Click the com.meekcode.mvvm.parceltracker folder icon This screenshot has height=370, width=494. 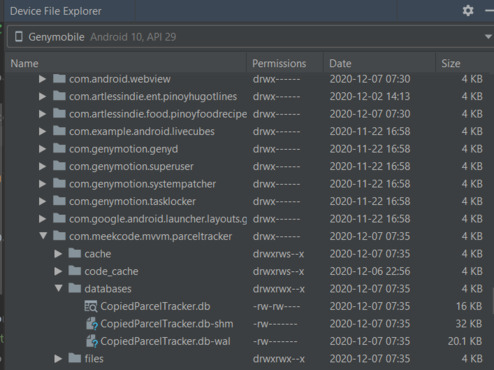pyautogui.click(x=59, y=236)
